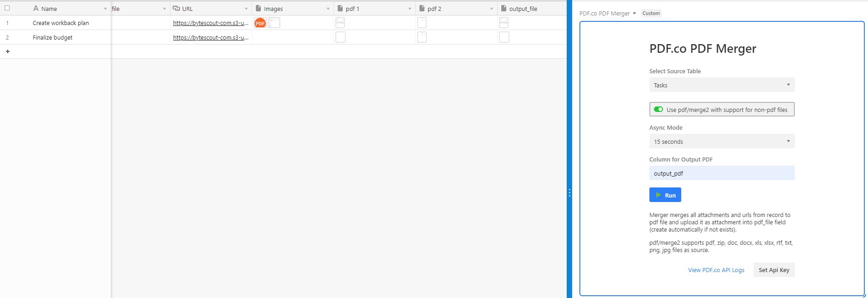868x298 pixels.
Task: Open the pdf 1 attachment of Finalize budget
Action: 340,37
